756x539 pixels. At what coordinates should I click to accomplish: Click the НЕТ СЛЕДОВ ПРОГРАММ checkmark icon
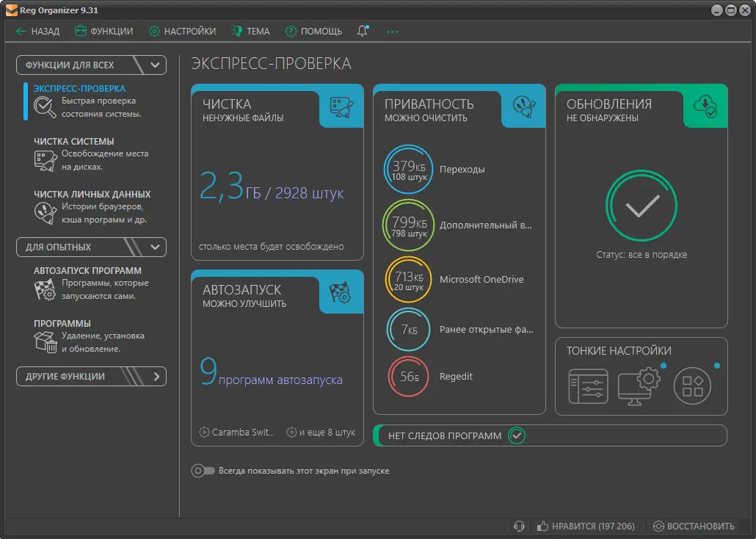(517, 435)
